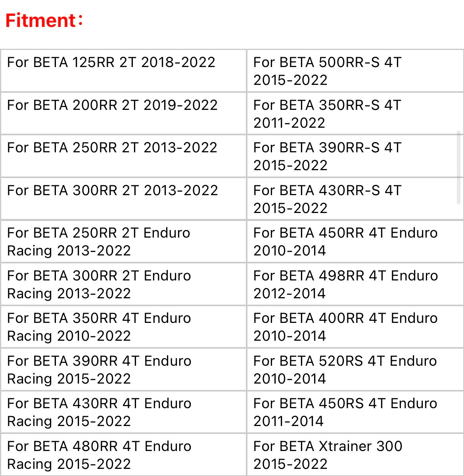Click the BETA 250RR 2T 2013-2022 cell

coord(123,156)
